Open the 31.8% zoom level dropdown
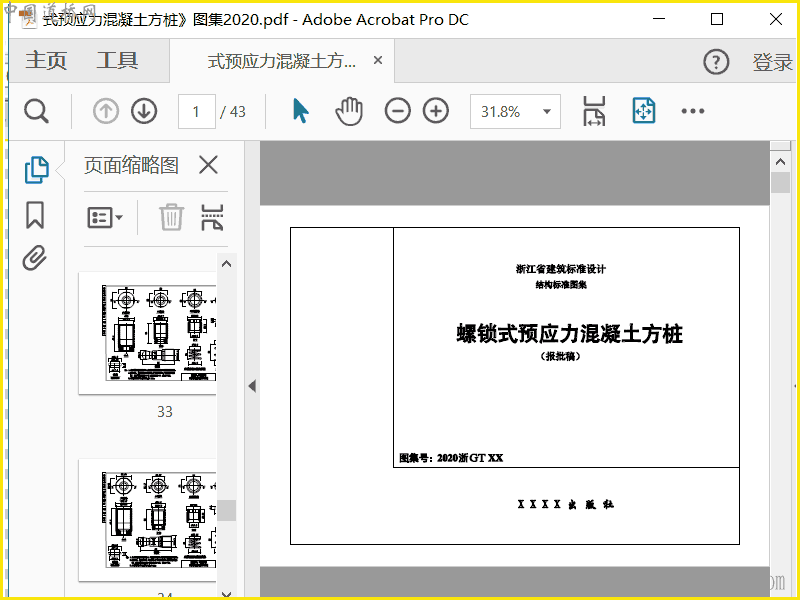Image resolution: width=800 pixels, height=600 pixels. (515, 111)
